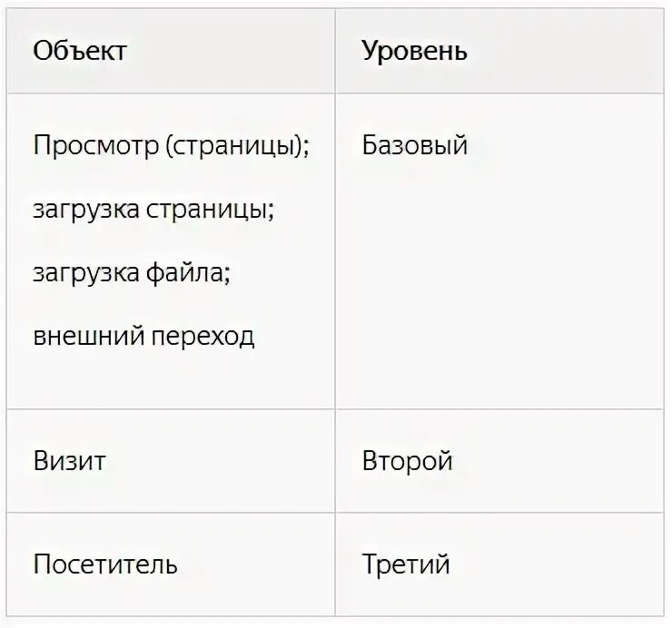672x628 pixels.
Task: Select the word "переход"
Action: click(203, 337)
